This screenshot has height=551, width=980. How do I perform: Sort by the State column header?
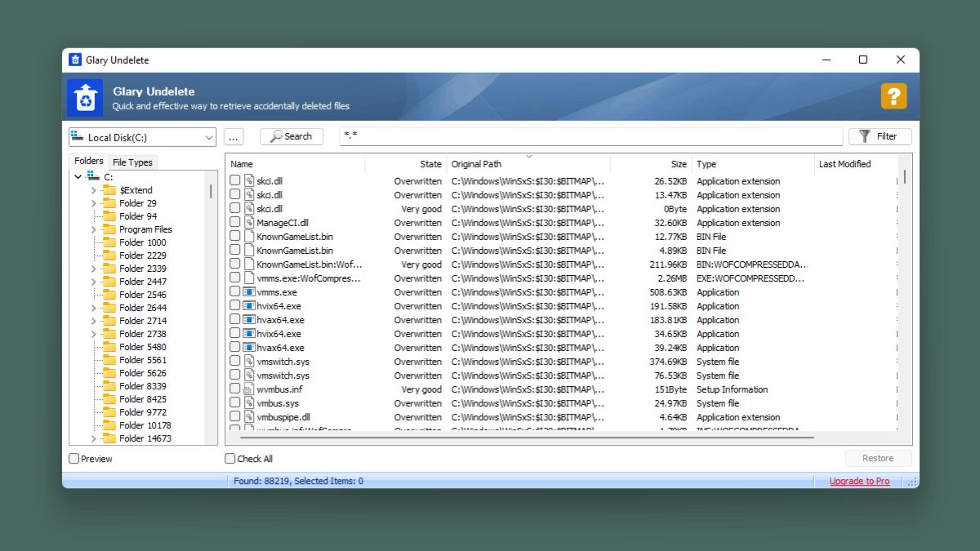(406, 164)
